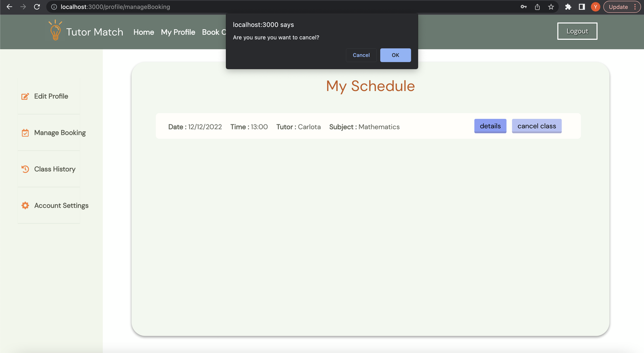
Task: Click the cancel class button
Action: point(536,126)
